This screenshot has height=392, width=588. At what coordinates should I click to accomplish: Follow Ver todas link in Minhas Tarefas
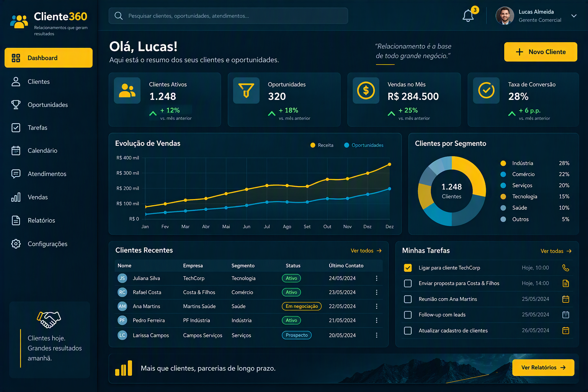556,251
